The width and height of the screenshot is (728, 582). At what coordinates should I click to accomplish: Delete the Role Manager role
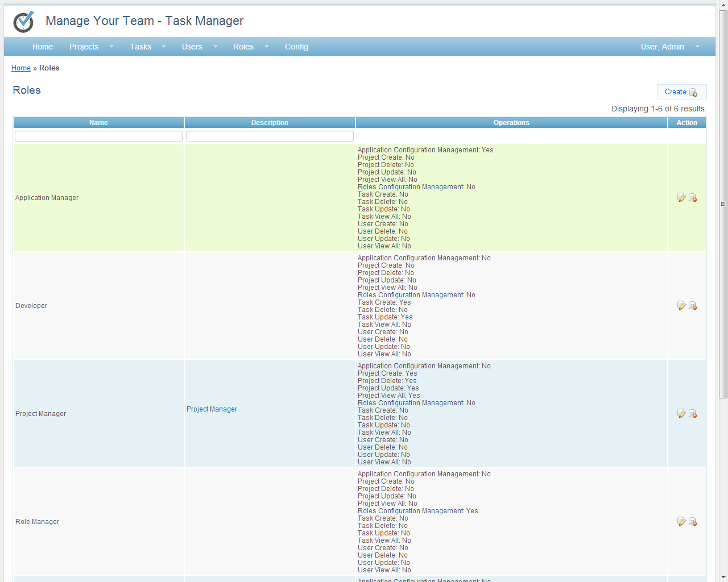(693, 522)
